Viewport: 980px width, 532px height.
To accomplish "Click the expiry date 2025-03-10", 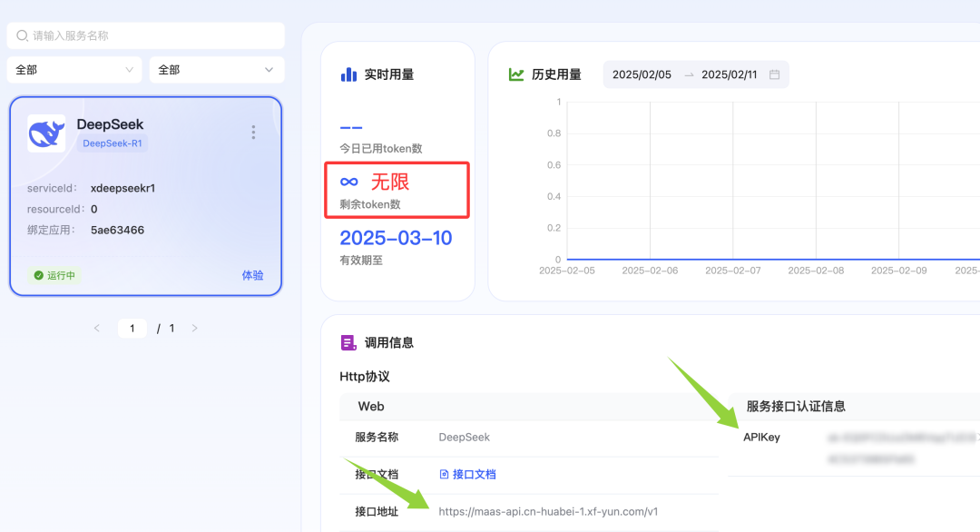I will [396, 238].
